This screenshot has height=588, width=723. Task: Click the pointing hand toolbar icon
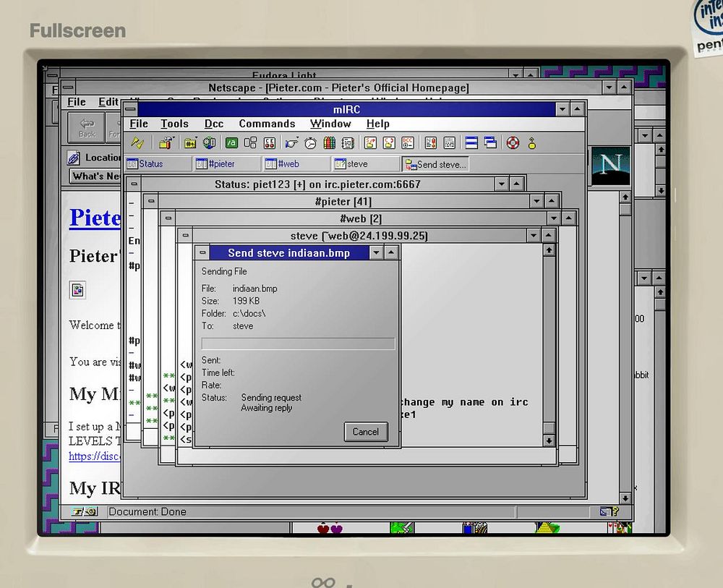click(291, 143)
